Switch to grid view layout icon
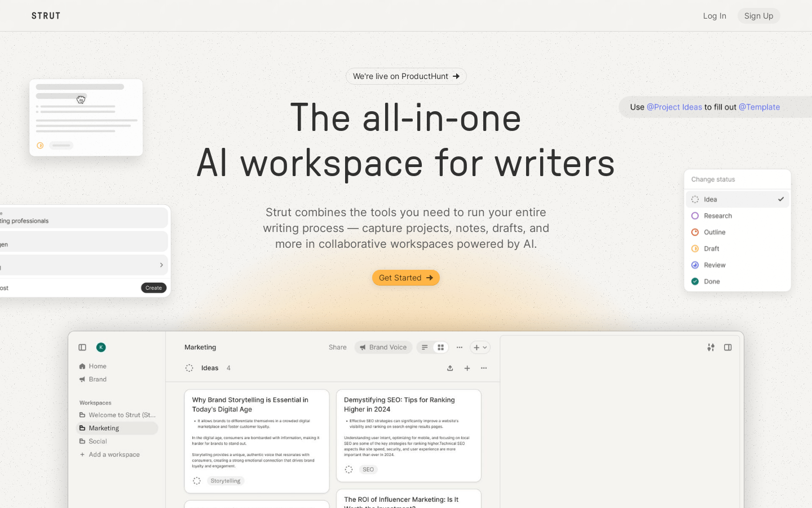This screenshot has width=812, height=508. [441, 348]
